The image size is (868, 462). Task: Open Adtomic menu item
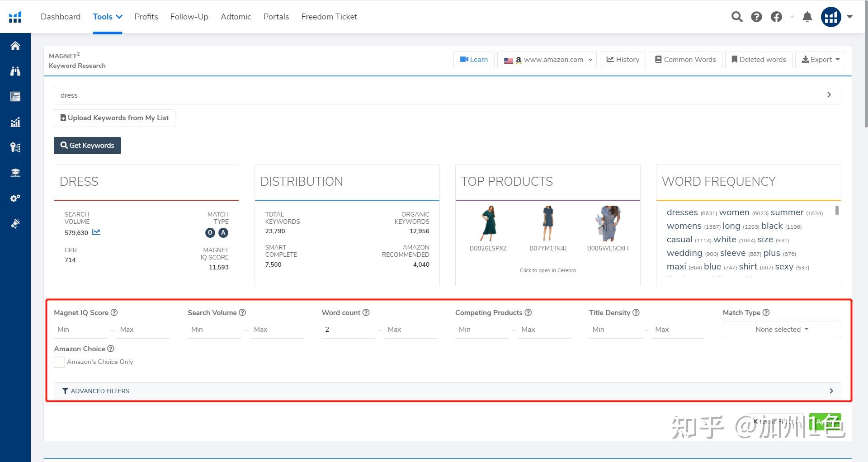[x=236, y=17]
